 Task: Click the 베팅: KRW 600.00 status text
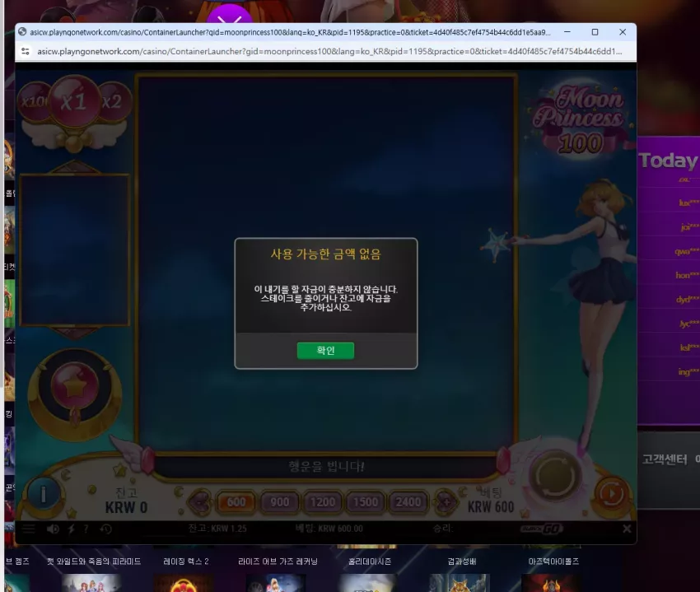click(329, 529)
